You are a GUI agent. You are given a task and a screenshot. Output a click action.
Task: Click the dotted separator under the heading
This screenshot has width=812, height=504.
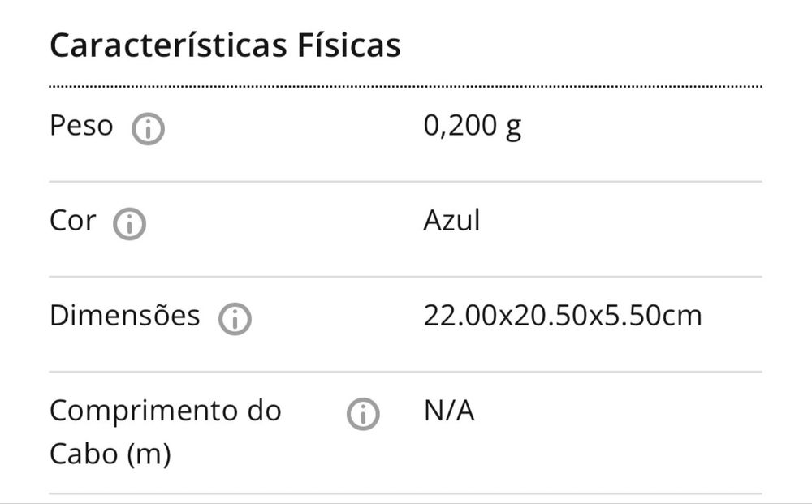click(x=406, y=85)
